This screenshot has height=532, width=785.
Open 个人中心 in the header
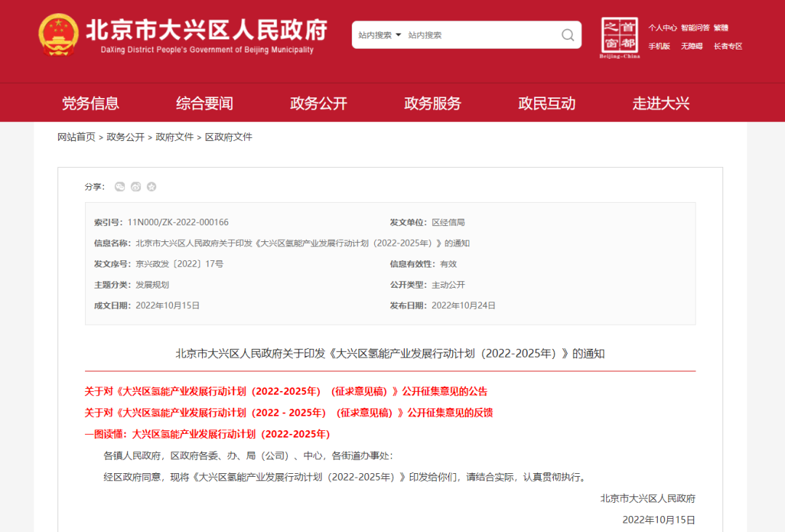click(662, 28)
